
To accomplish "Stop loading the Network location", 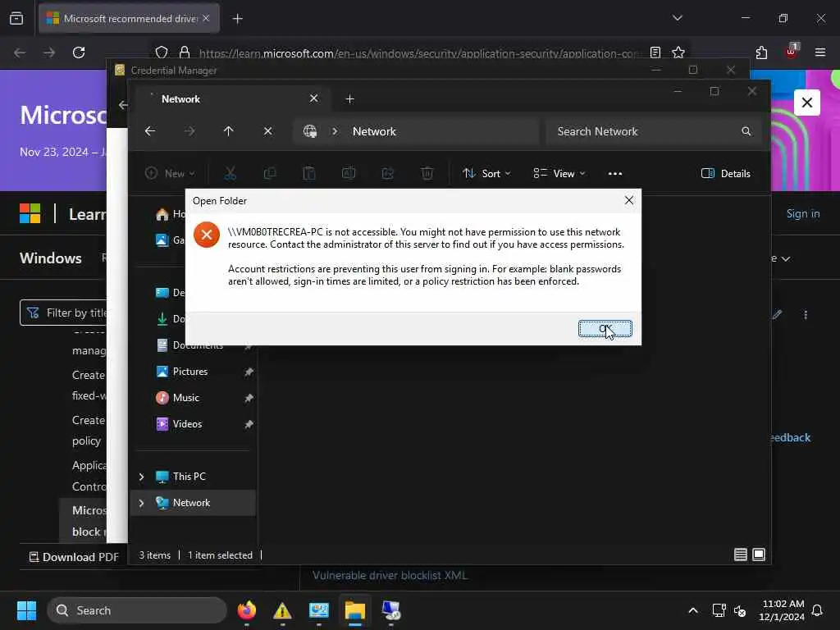I will pyautogui.click(x=268, y=131).
